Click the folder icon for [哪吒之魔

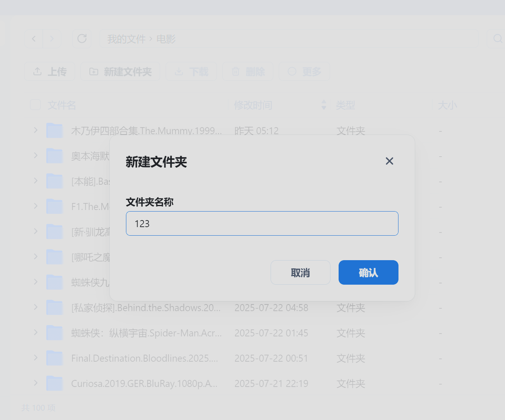tap(54, 257)
